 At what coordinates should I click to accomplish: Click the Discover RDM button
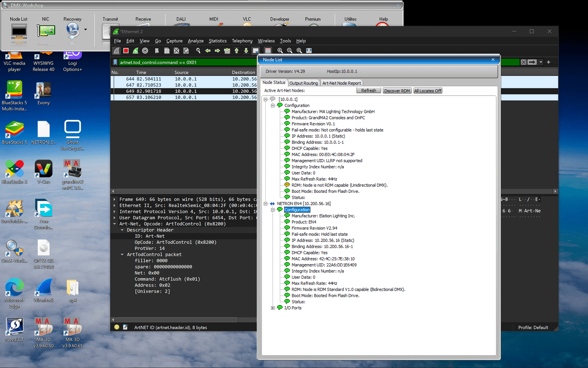[397, 91]
